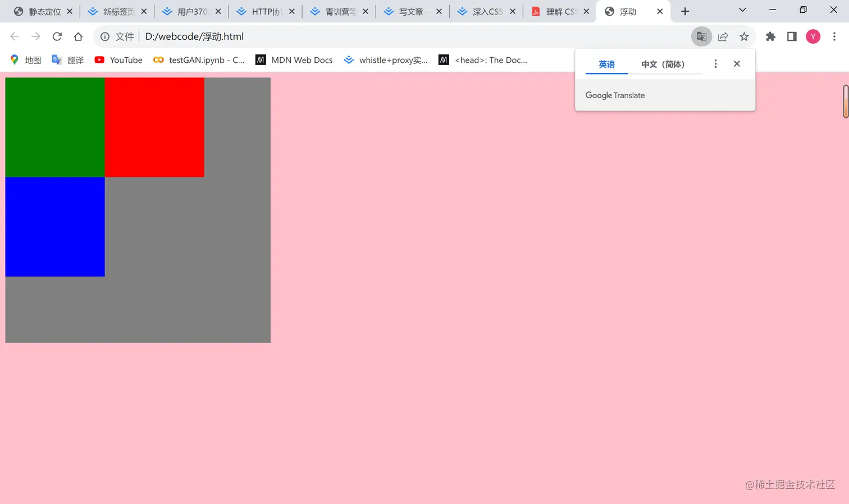
Task: Click the blue square on page
Action: 55,227
